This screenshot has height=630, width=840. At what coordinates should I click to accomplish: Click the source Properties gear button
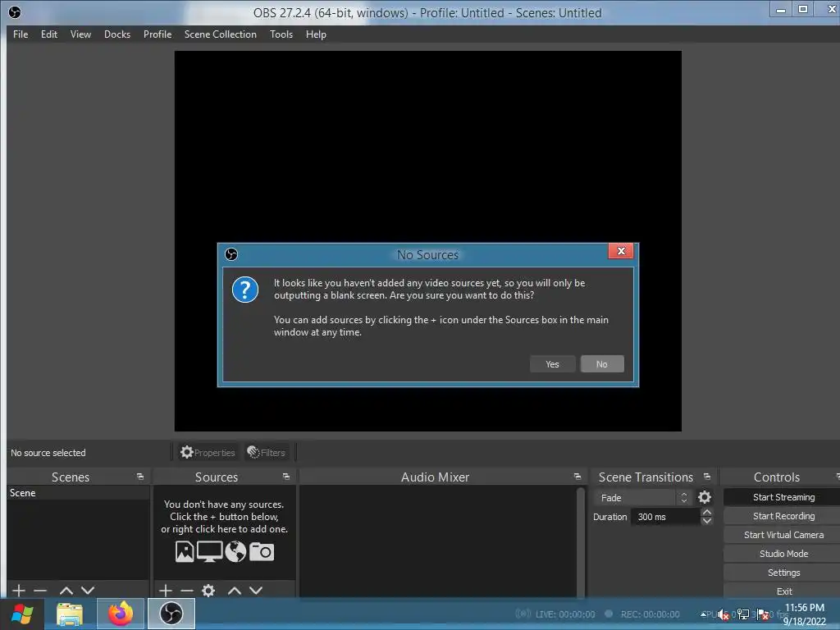[x=208, y=453]
